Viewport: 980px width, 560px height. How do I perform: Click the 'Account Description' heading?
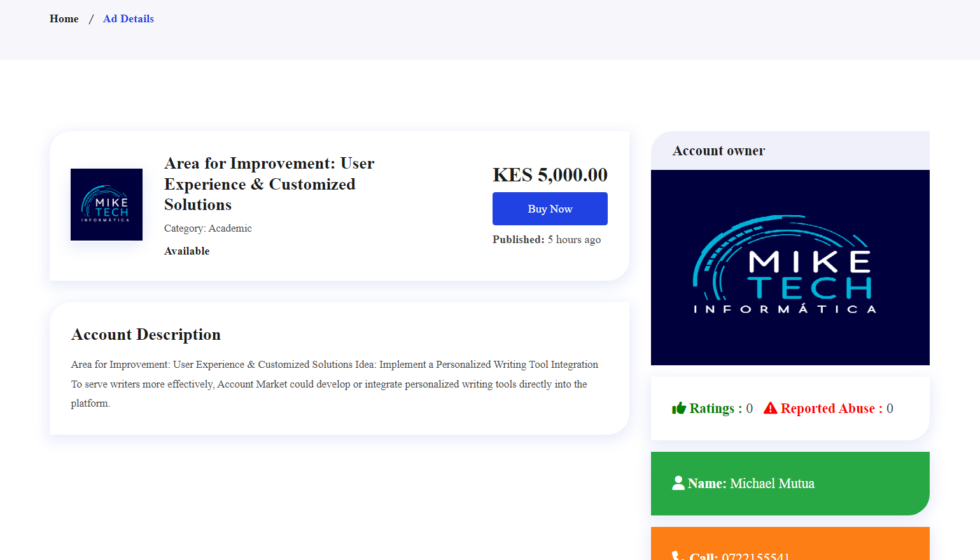point(146,335)
